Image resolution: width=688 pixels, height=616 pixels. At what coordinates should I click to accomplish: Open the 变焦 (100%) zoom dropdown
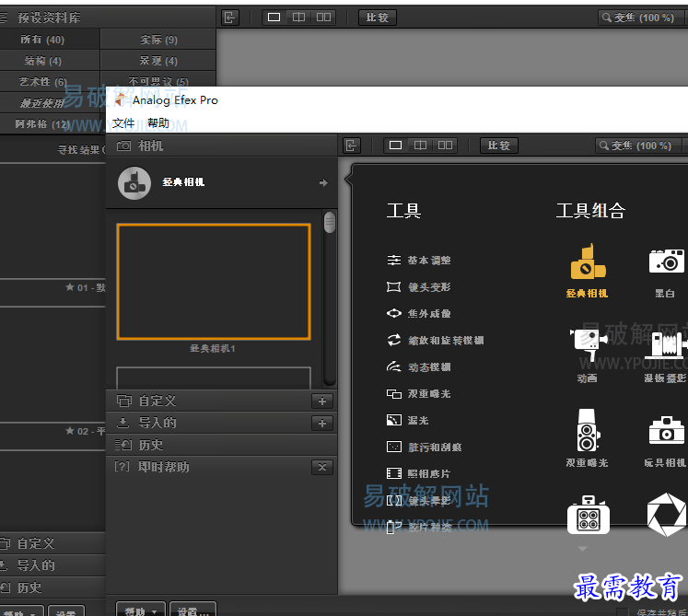[640, 145]
